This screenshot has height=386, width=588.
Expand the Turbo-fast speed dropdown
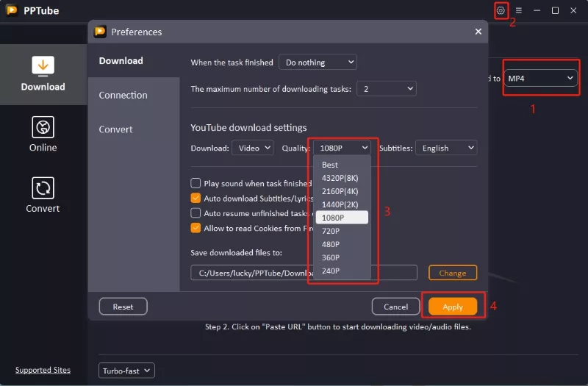tap(126, 371)
